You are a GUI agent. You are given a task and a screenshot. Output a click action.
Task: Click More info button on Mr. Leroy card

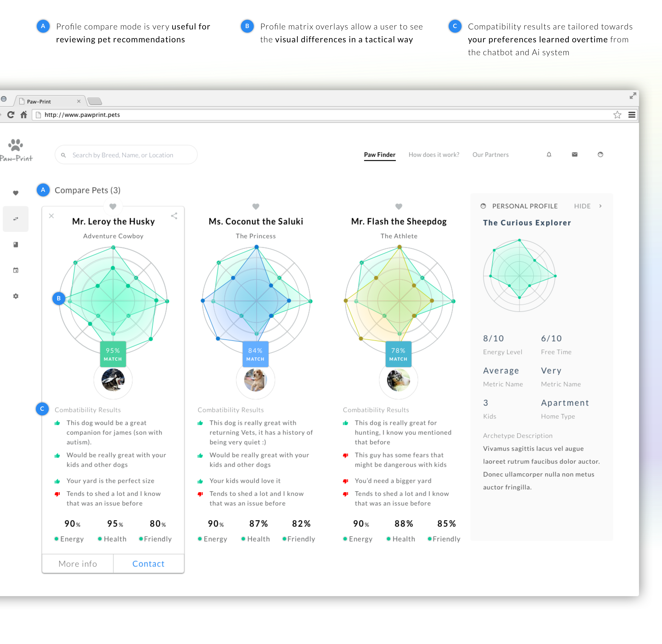click(77, 563)
